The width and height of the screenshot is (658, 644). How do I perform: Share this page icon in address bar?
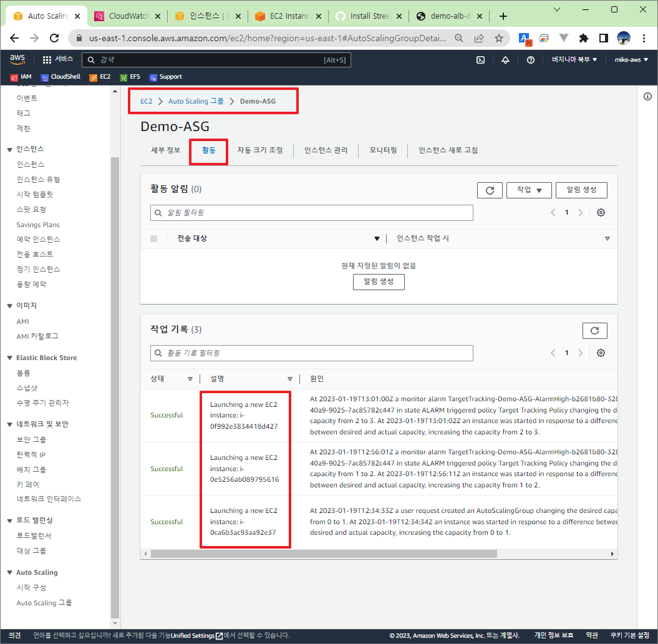[479, 38]
